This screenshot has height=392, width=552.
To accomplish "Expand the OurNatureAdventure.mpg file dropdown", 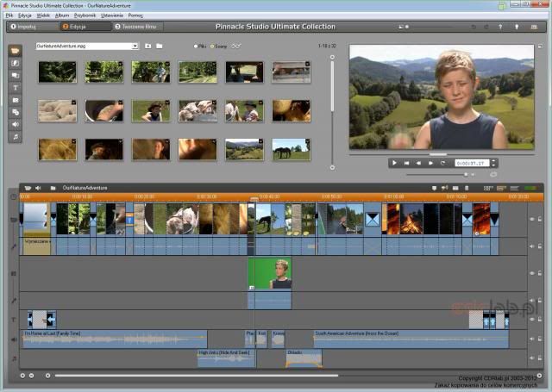I will 135,46.
